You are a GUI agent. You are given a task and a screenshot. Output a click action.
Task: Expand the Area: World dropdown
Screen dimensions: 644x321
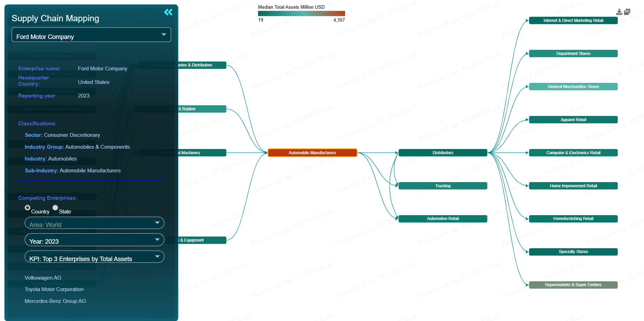(94, 223)
